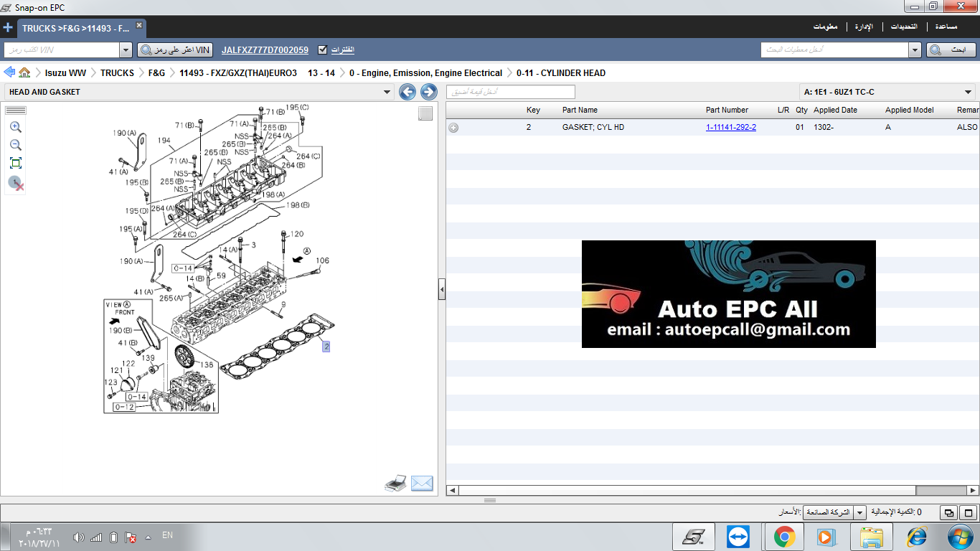Click the Action Center flag tray icon
The height and width of the screenshot is (551, 980).
[131, 537]
